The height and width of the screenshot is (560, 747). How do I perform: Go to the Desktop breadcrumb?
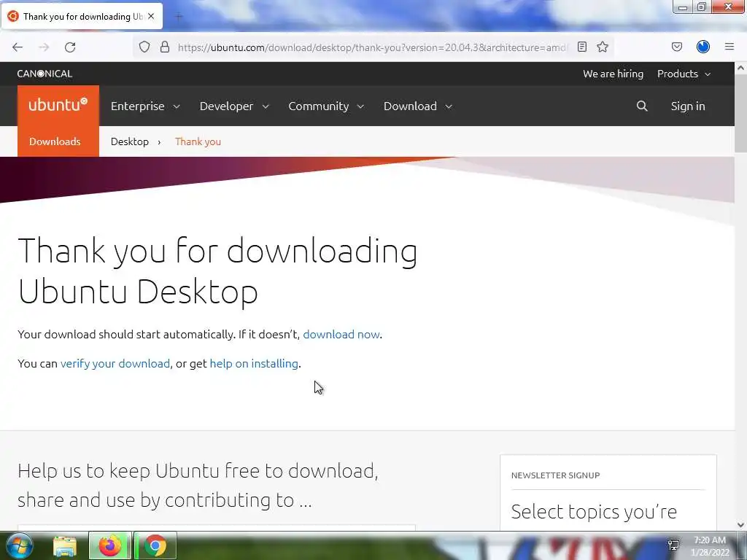coord(130,141)
